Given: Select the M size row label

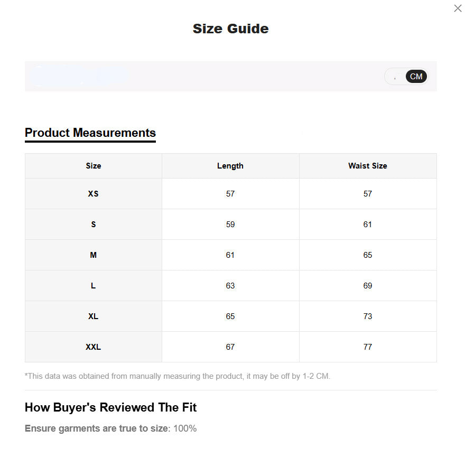Looking at the screenshot, I should click(x=94, y=255).
